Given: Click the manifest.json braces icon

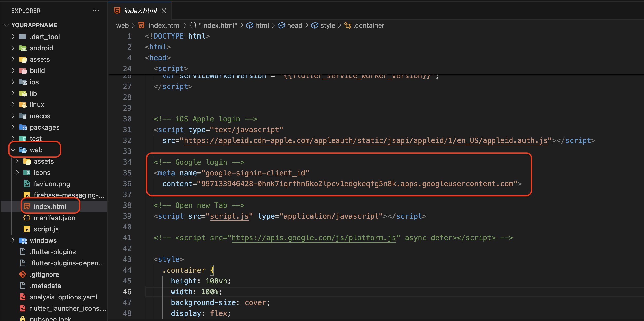Looking at the screenshot, I should (27, 218).
